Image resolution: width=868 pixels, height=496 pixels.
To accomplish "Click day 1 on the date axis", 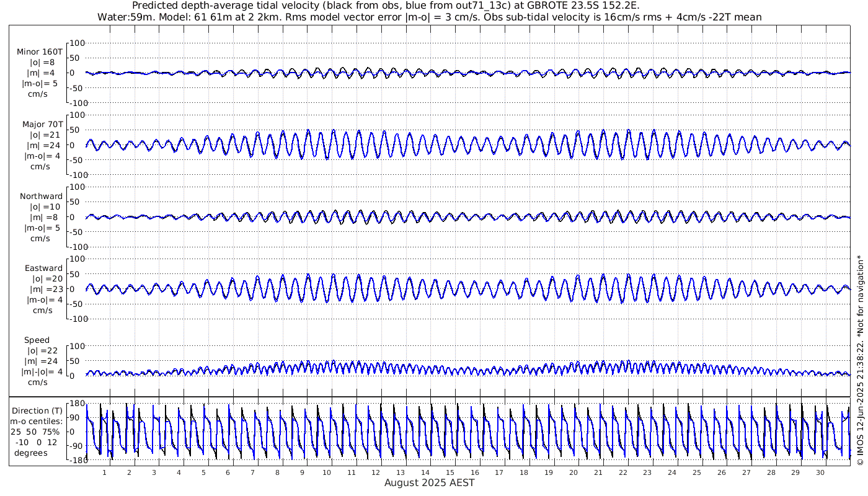I will 104,472.
